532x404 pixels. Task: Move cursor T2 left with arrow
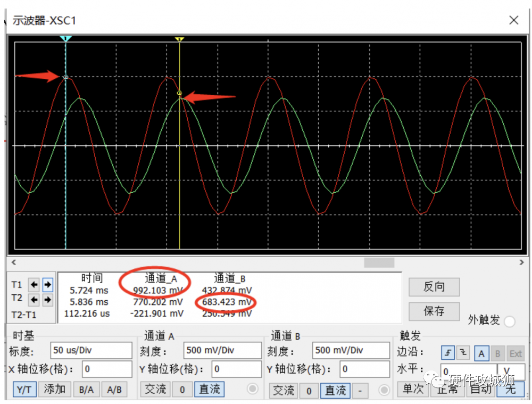point(34,300)
